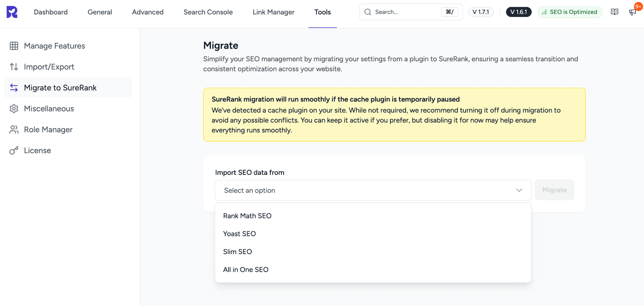Click the Role Manager users icon
This screenshot has width=644, height=306.
[14, 130]
